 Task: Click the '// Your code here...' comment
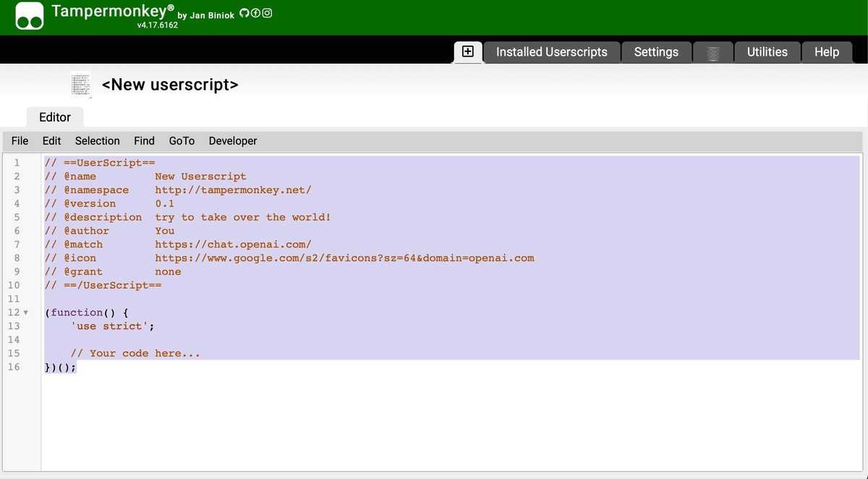point(135,353)
